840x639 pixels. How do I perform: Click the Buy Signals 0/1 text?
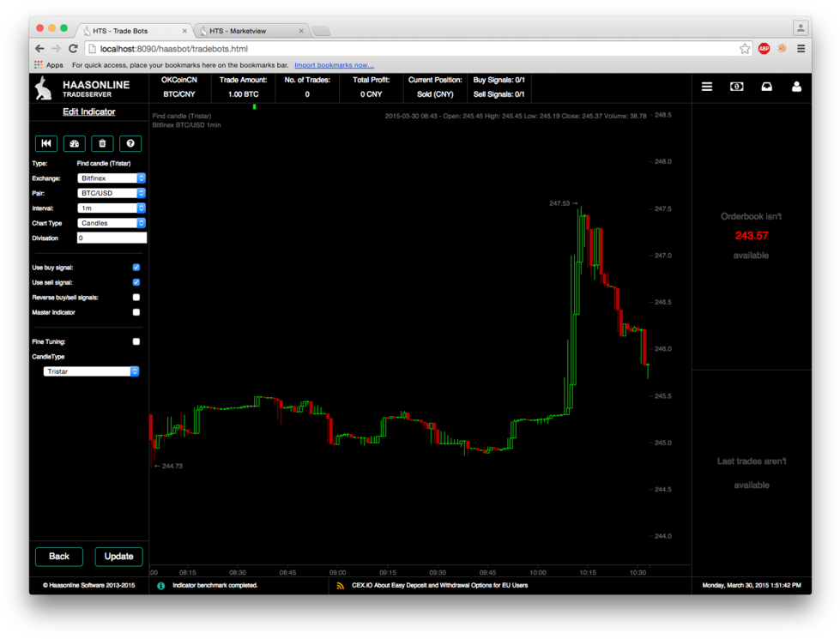tap(499, 80)
